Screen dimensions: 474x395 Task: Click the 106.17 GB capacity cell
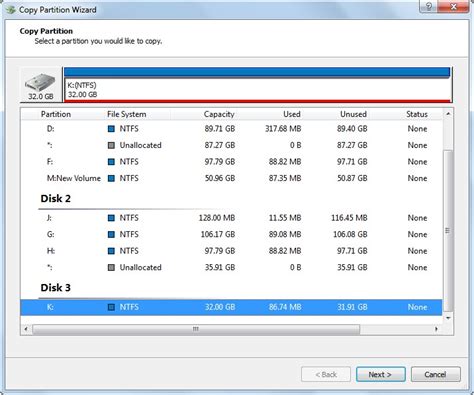pos(218,234)
